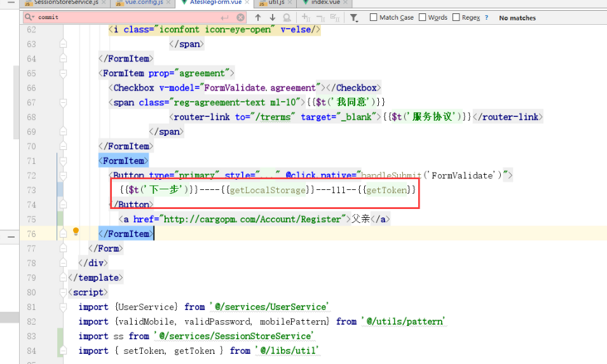Screen dimensions: 607x364
Task: Click the /trerms route on line 68
Action: 273,117
